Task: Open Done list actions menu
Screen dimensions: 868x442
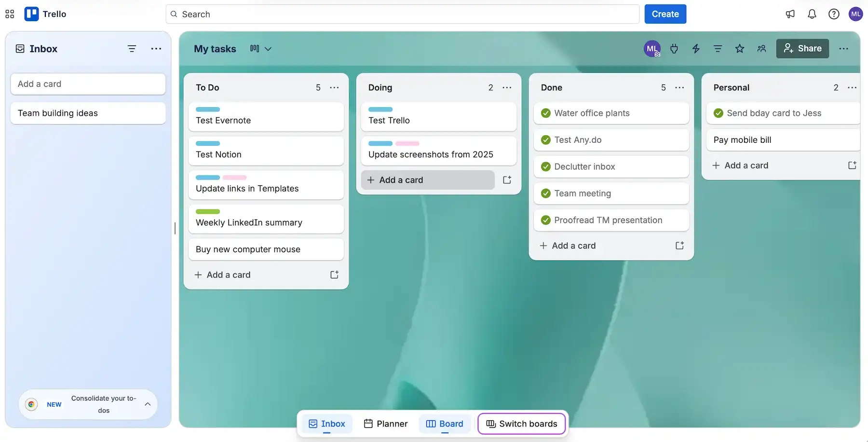Action: point(679,87)
